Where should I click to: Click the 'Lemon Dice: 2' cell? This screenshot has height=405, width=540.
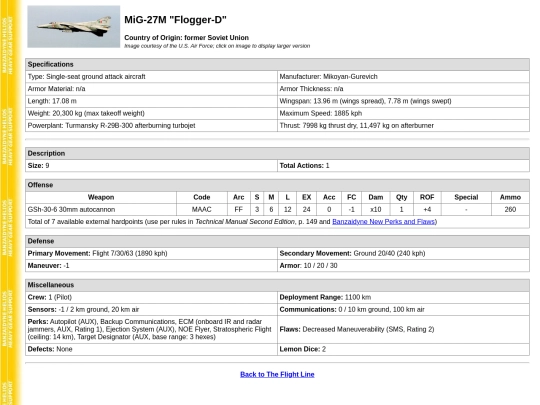pyautogui.click(x=403, y=349)
